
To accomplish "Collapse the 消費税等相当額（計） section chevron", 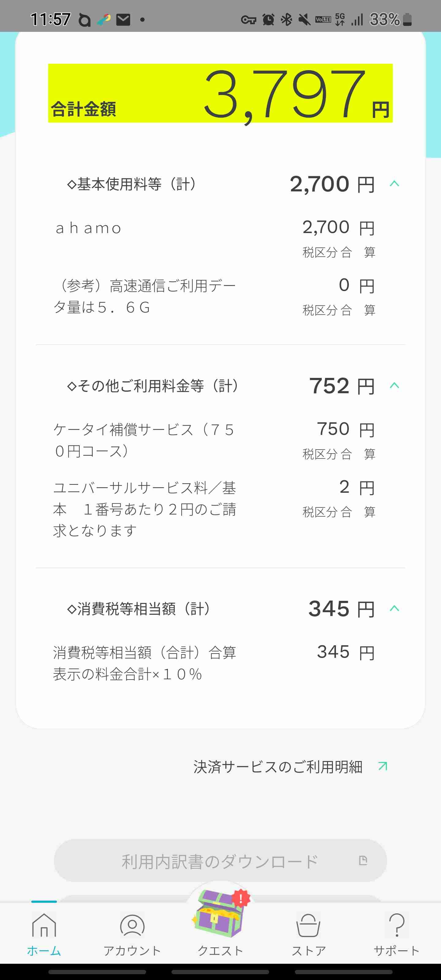I will (394, 608).
